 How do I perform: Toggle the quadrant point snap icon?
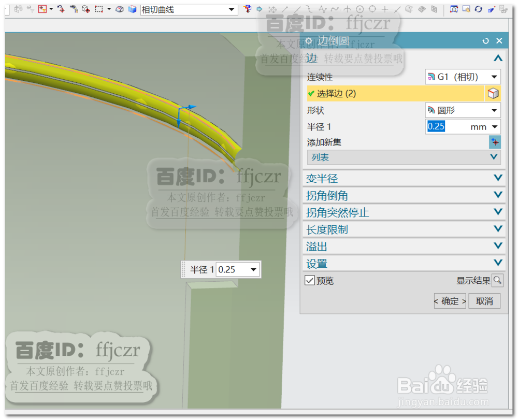point(372,9)
